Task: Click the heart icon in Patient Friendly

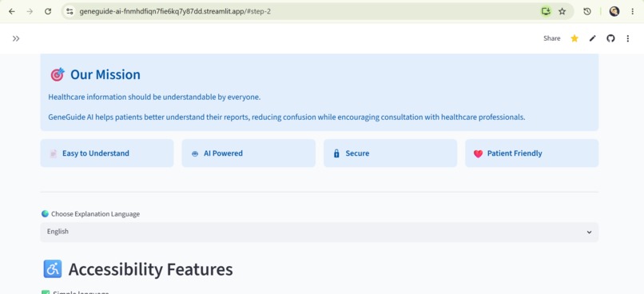Action: click(478, 154)
